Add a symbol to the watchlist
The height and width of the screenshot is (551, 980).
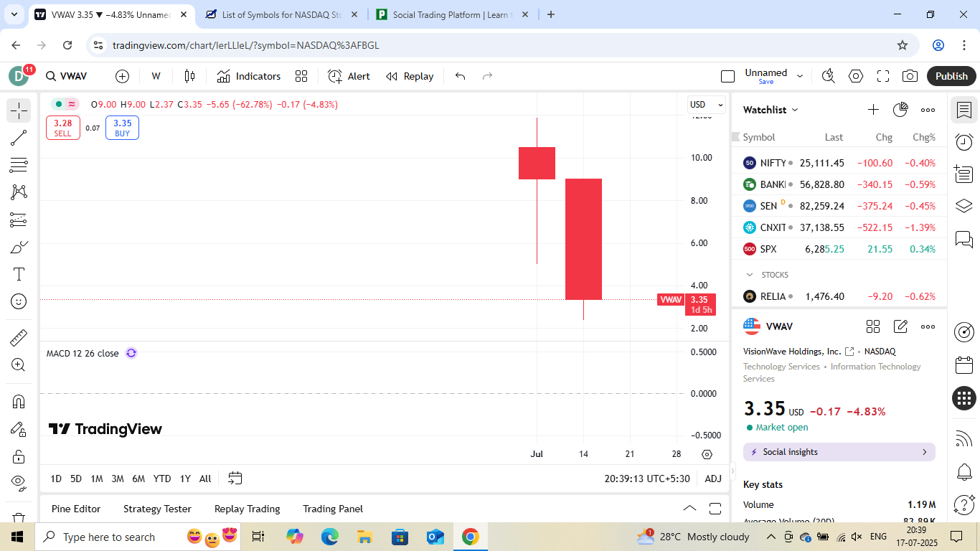873,110
